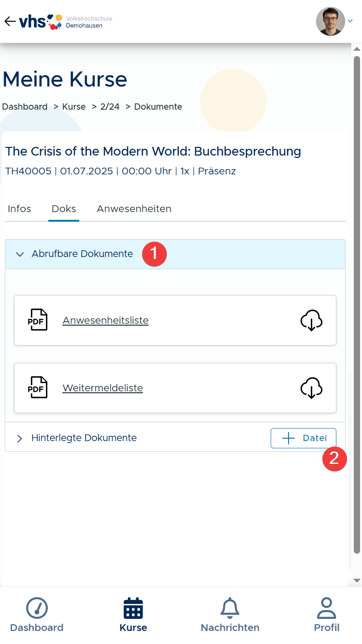Click the Meine Kurse heading
This screenshot has width=362, height=644.
pyautogui.click(x=65, y=79)
